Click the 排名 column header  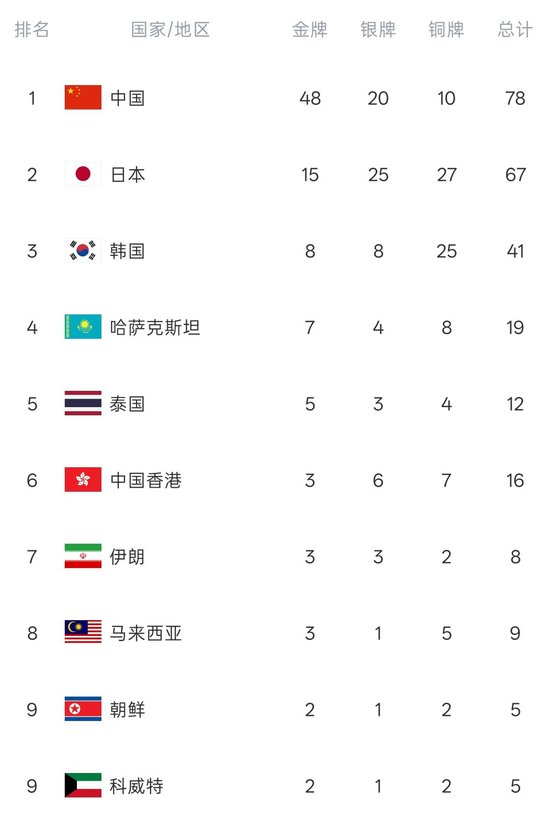32,29
